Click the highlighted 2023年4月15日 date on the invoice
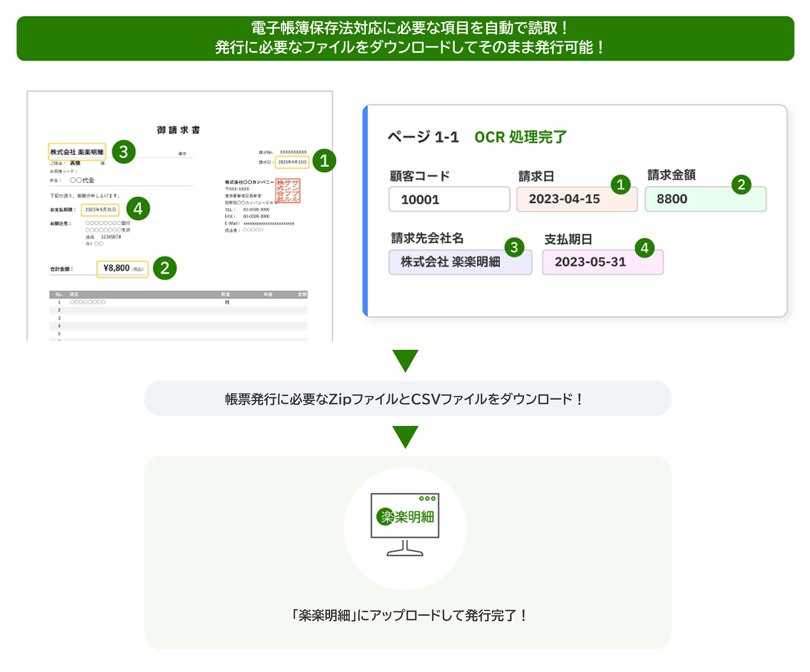 292,162
